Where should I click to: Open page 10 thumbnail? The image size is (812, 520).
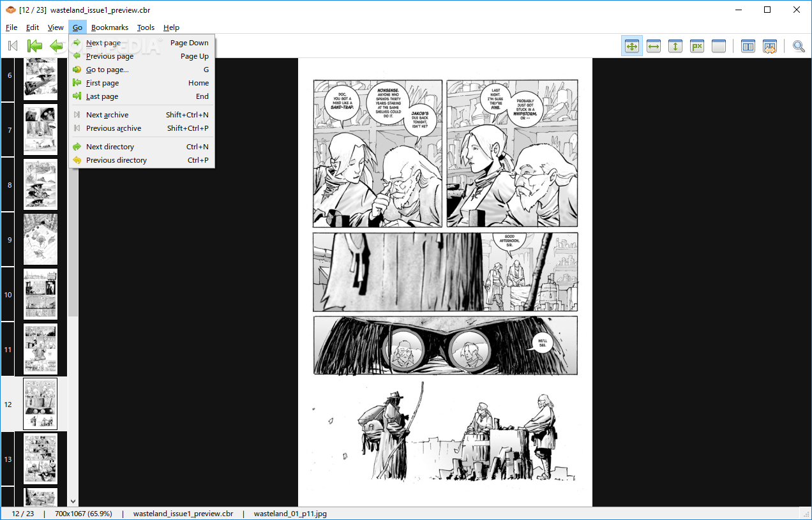(x=40, y=294)
